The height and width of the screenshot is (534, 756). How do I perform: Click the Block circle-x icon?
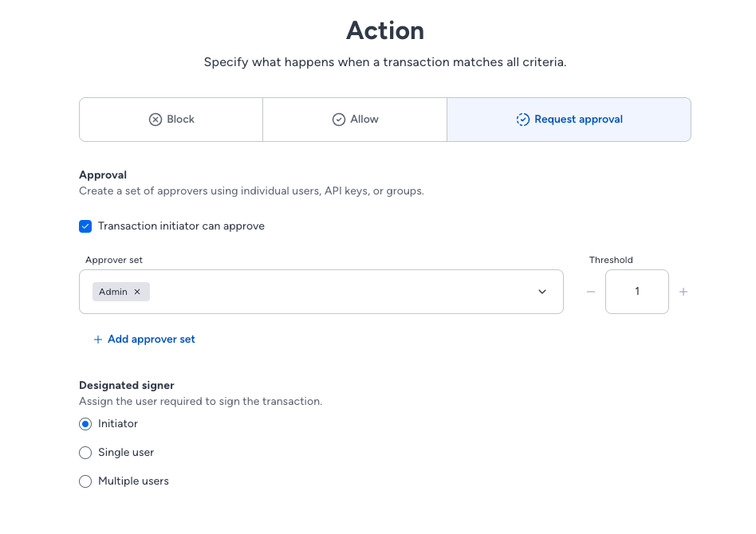[x=156, y=120]
